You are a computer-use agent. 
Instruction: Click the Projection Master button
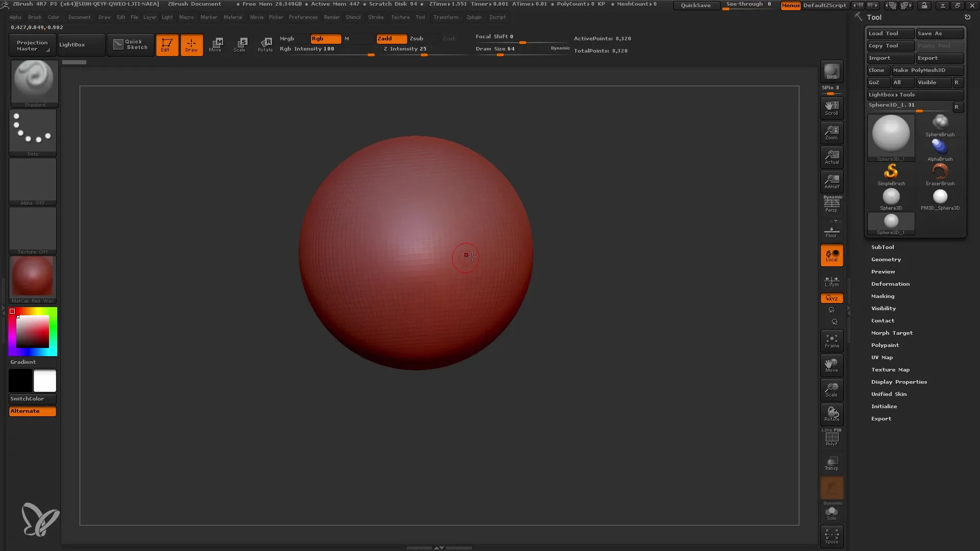click(32, 44)
